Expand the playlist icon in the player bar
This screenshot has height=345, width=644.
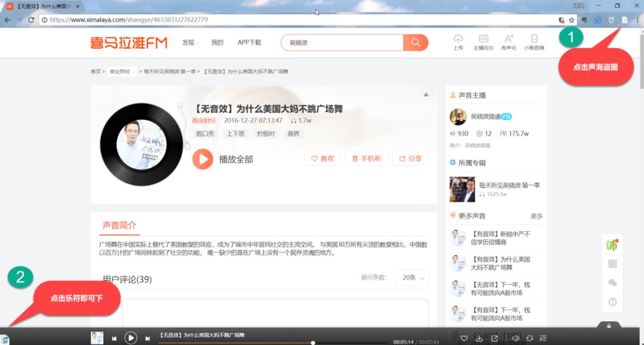[x=544, y=338]
